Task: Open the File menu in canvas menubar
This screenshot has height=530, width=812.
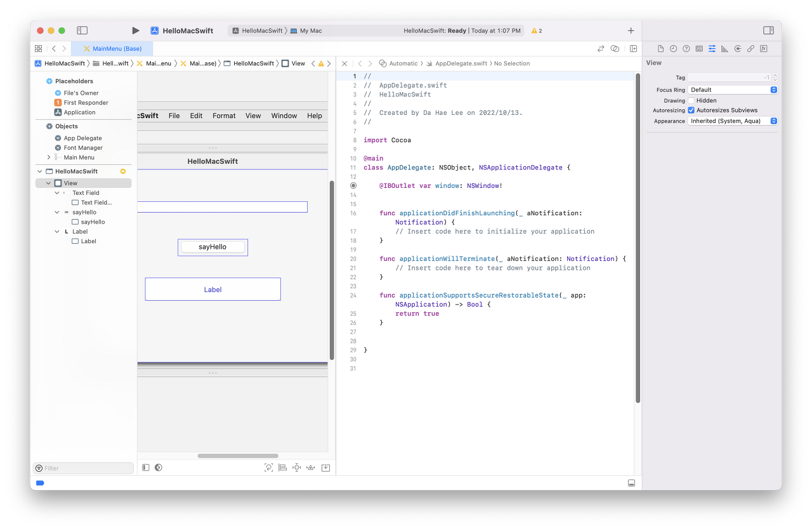Action: (x=174, y=116)
